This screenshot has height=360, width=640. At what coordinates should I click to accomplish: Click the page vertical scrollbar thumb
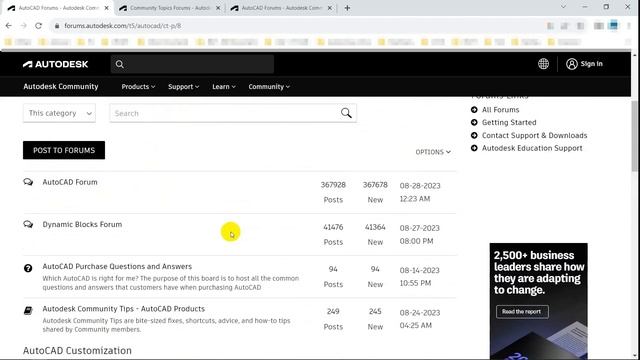click(x=634, y=137)
